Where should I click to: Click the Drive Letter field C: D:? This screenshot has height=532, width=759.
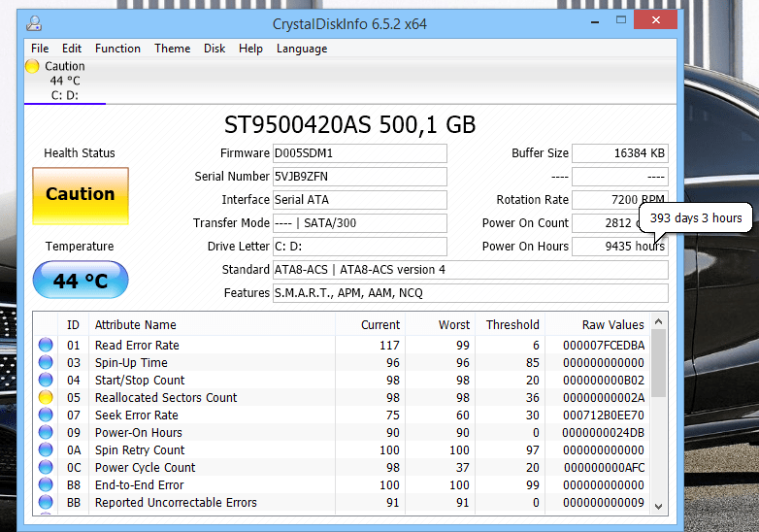pos(360,247)
